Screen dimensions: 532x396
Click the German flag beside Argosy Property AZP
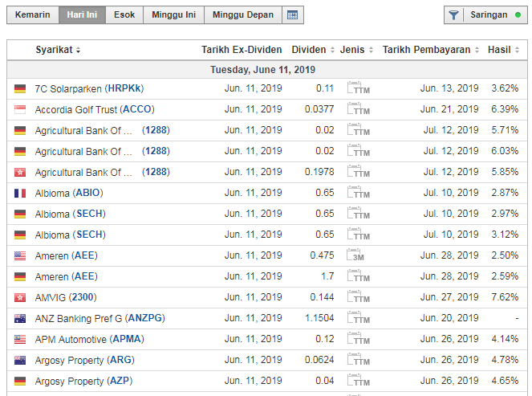[x=20, y=382]
